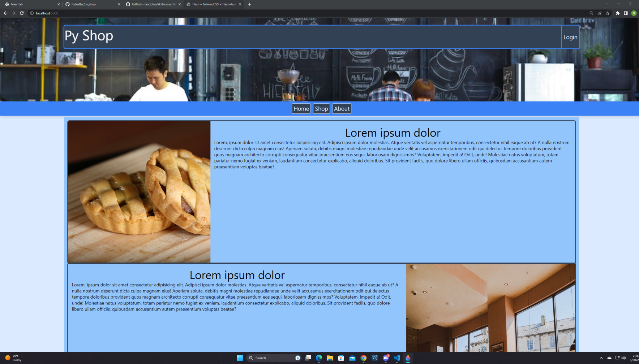The height and width of the screenshot is (364, 639).
Task: Bookmark this page with star icon
Action: pos(608,13)
